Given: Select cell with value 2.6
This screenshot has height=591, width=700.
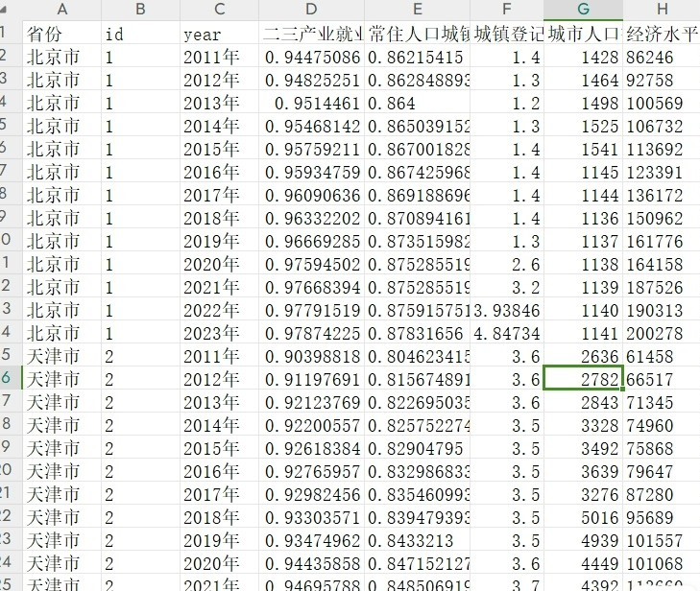Looking at the screenshot, I should (x=507, y=265).
